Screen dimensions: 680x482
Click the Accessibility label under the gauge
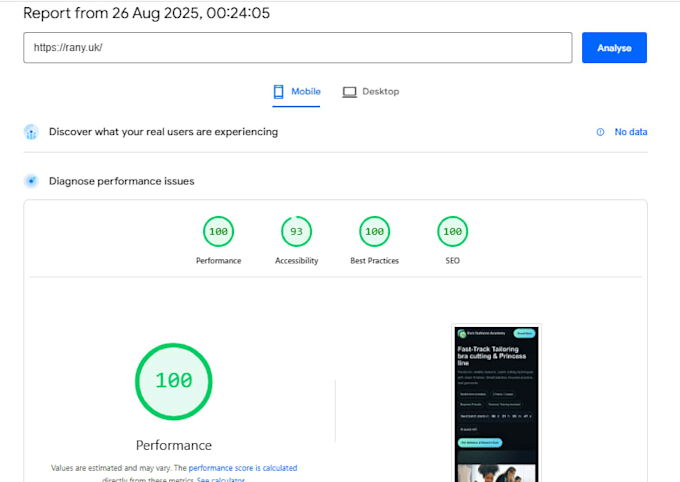297,261
